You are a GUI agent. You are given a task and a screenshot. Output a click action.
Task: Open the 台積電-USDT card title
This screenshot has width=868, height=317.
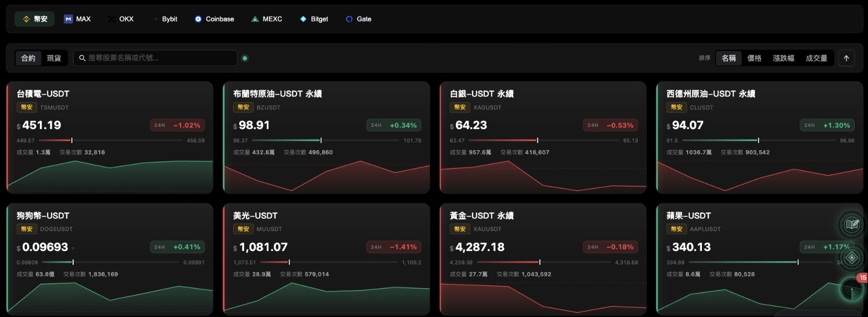pos(43,94)
